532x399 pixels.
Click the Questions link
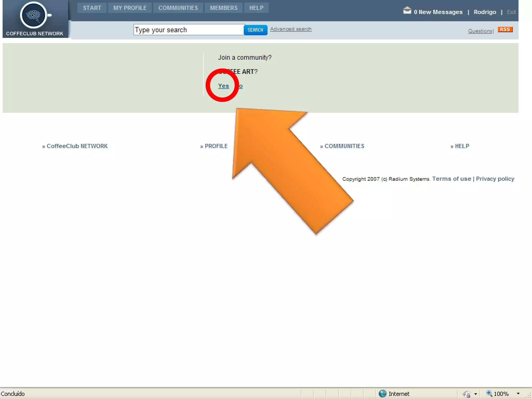pos(480,31)
